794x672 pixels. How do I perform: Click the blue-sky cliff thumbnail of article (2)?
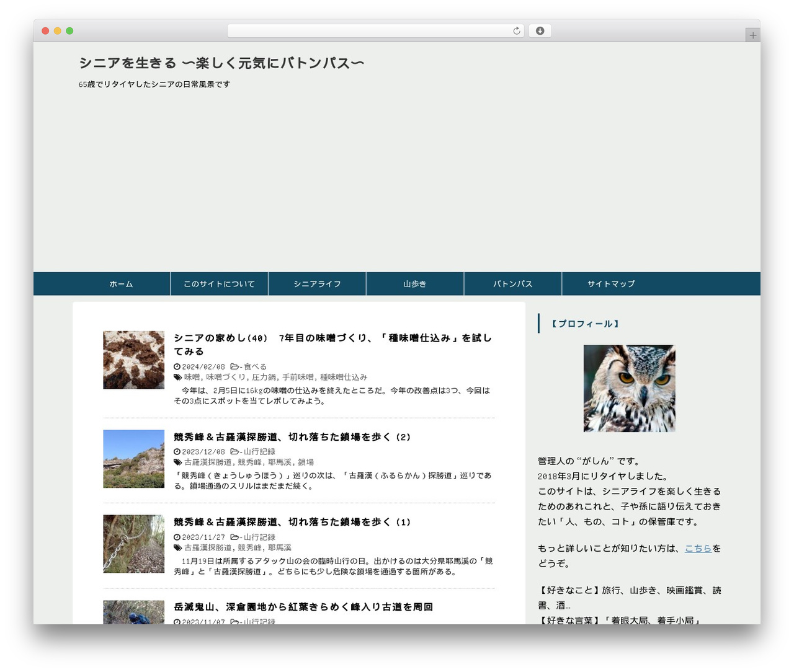[x=134, y=459]
